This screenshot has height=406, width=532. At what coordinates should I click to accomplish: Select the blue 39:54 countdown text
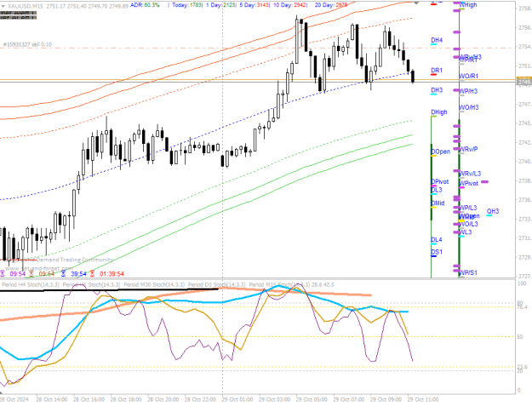click(78, 274)
